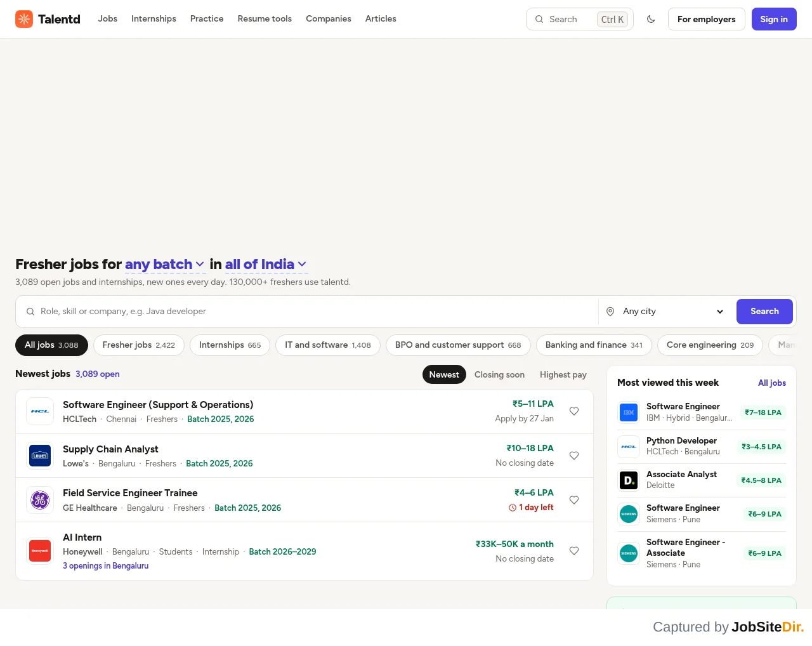This screenshot has width=812, height=646.
Task: Select the Core engineering filter
Action: [710, 345]
